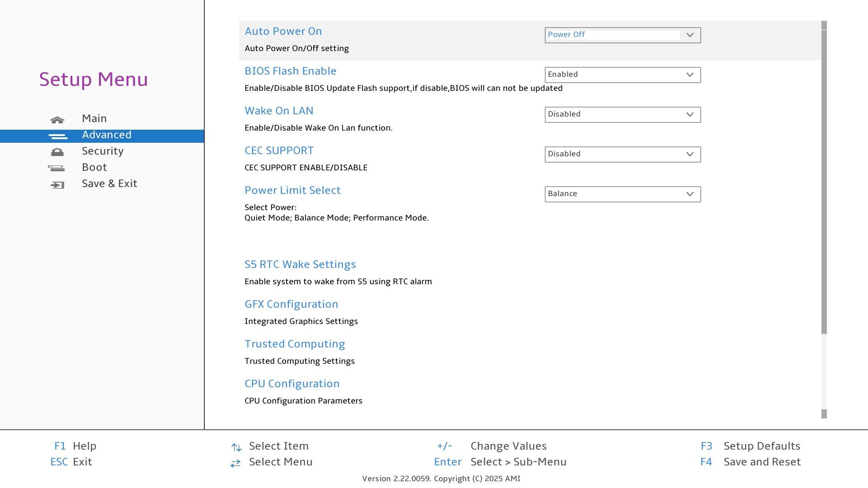The image size is (868, 488).
Task: Click the Save & Exit arrow icon
Action: tap(57, 185)
